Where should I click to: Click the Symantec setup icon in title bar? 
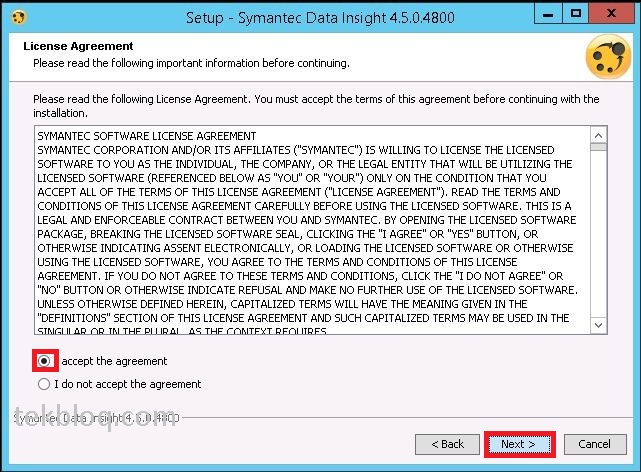[x=19, y=18]
